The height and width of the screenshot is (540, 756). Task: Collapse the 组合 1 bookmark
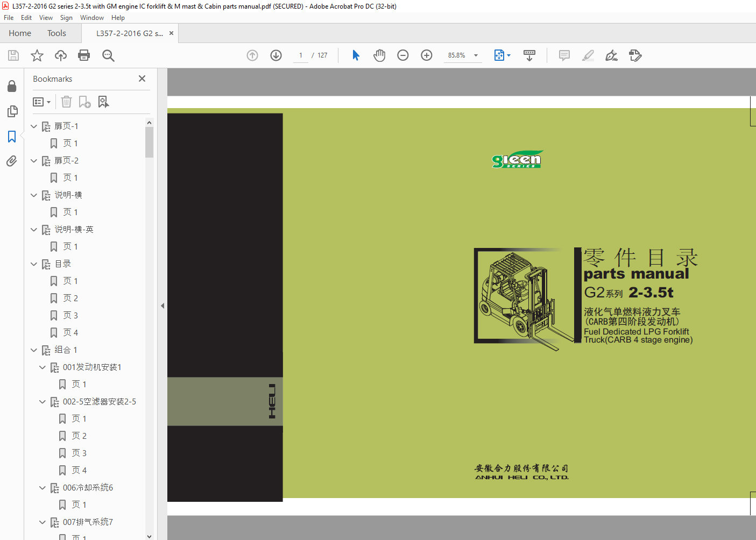click(x=34, y=350)
